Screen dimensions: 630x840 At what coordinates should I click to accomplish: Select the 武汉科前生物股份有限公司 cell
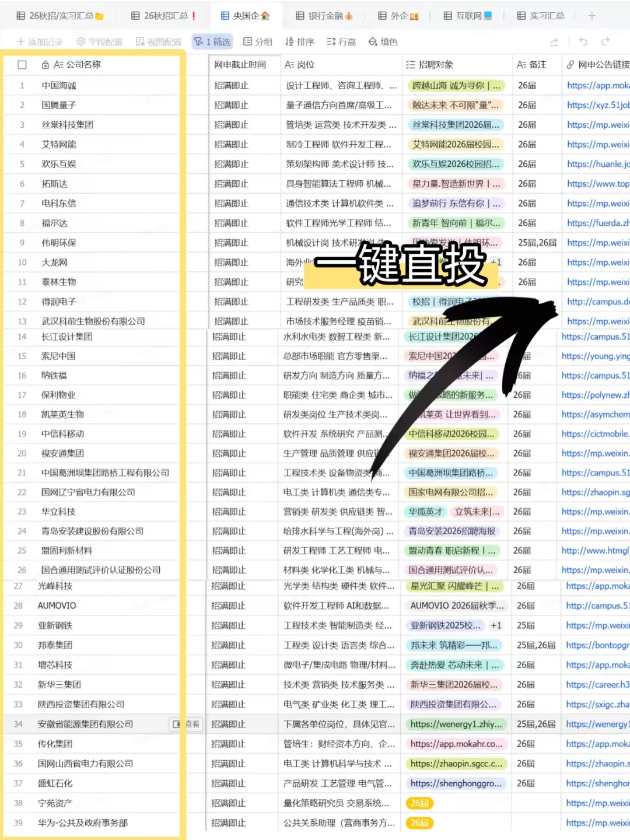[x=93, y=321]
